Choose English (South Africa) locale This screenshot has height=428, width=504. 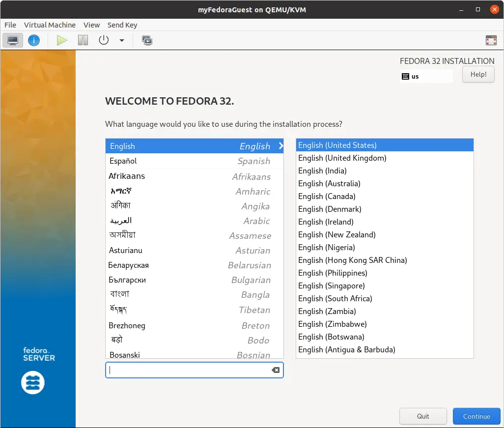(x=385, y=298)
